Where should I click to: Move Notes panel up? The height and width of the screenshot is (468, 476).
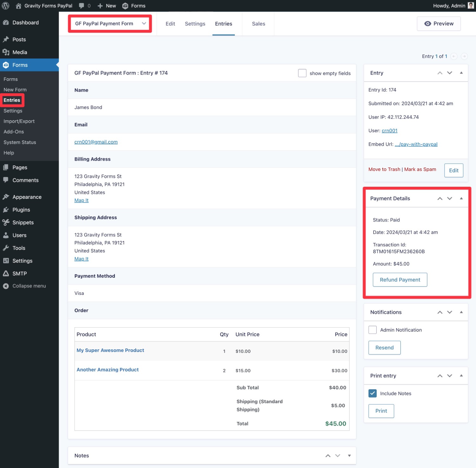[x=328, y=456]
